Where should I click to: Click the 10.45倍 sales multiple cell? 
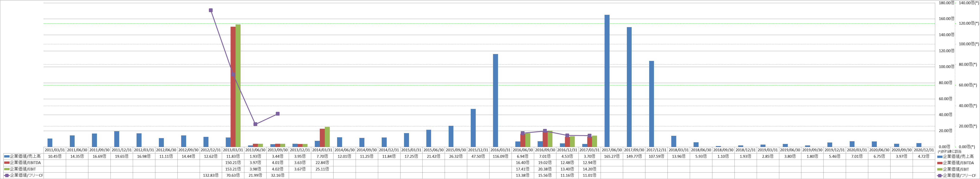55,156
